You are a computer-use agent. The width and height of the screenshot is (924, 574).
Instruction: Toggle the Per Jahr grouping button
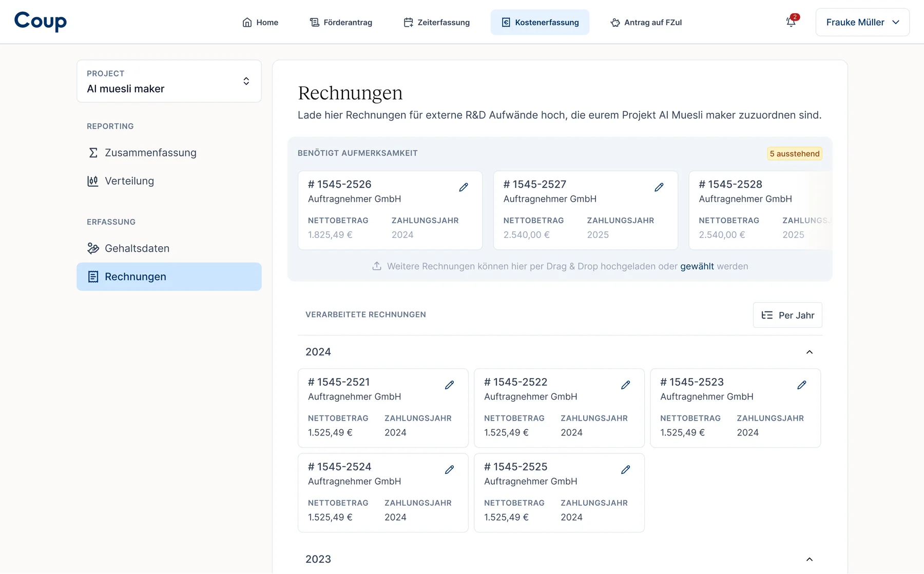[787, 315]
